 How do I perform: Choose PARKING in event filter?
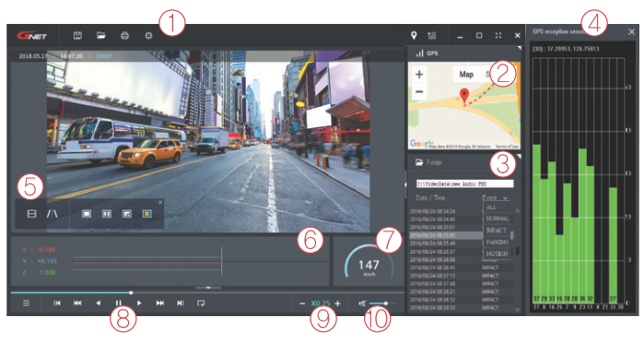tap(498, 242)
